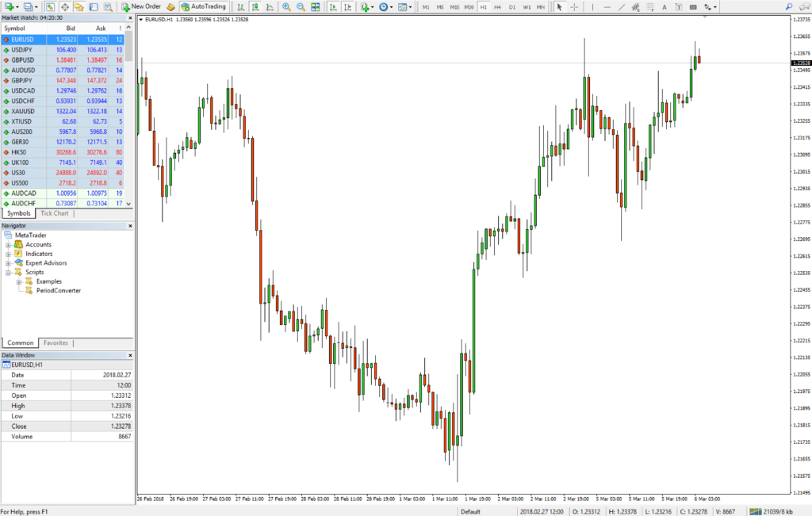This screenshot has width=812, height=516.
Task: Select the Text Label tool
Action: (x=679, y=6)
